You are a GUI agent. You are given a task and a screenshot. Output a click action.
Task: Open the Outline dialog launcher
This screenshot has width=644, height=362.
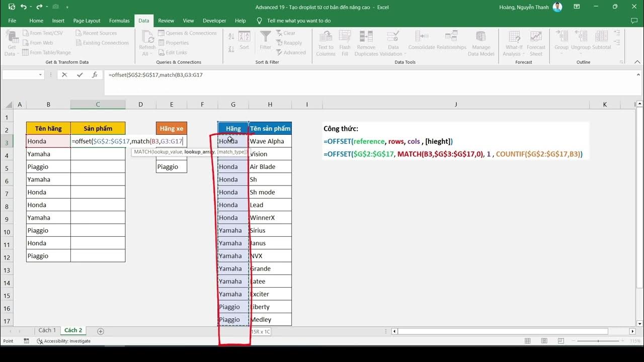(x=622, y=62)
